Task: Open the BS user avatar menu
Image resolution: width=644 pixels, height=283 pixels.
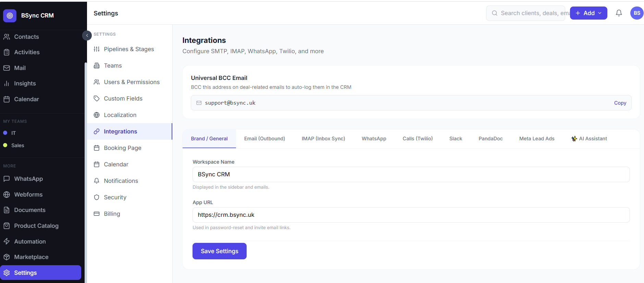Action: (x=637, y=13)
